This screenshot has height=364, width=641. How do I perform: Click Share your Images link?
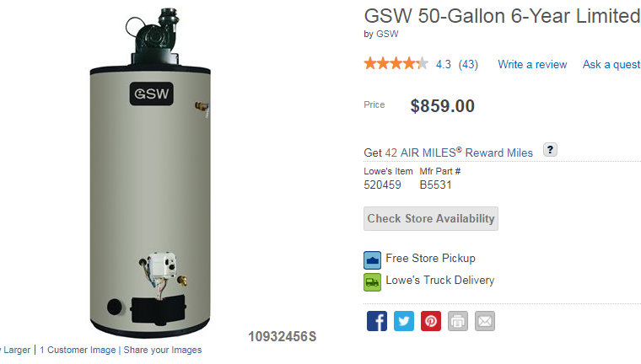[x=163, y=351]
